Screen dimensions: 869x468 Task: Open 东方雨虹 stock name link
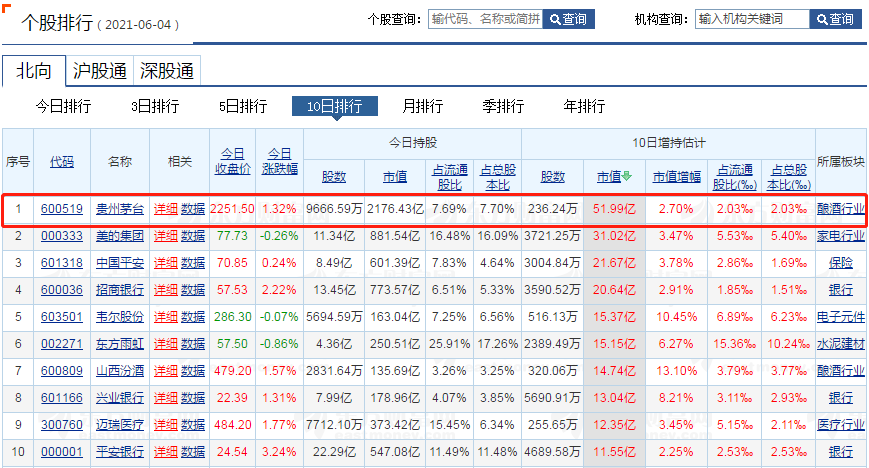pyautogui.click(x=120, y=344)
